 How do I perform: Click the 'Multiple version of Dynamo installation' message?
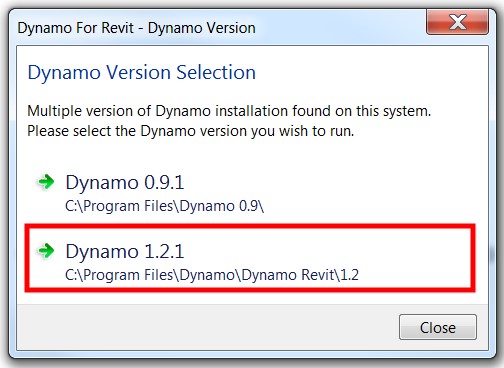[229, 111]
